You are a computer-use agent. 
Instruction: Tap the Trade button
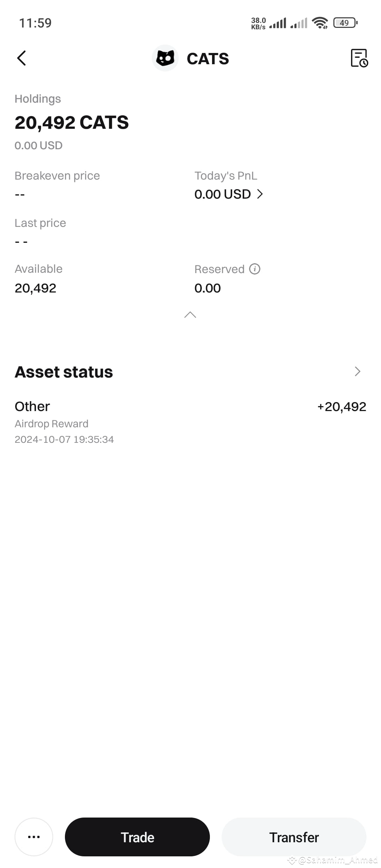point(137,837)
